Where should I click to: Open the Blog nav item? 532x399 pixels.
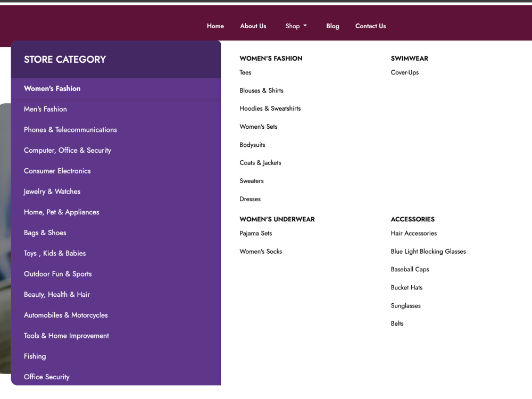coord(332,26)
